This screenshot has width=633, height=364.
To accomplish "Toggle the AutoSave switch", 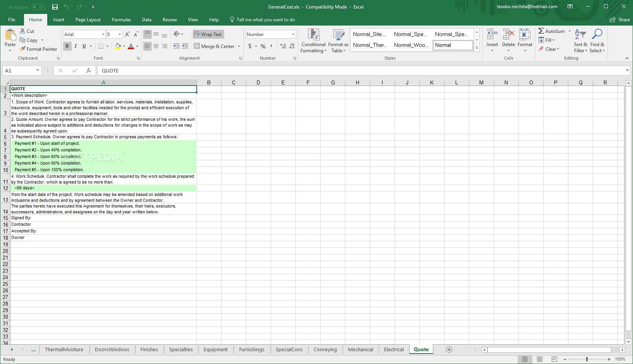I will coord(39,7).
